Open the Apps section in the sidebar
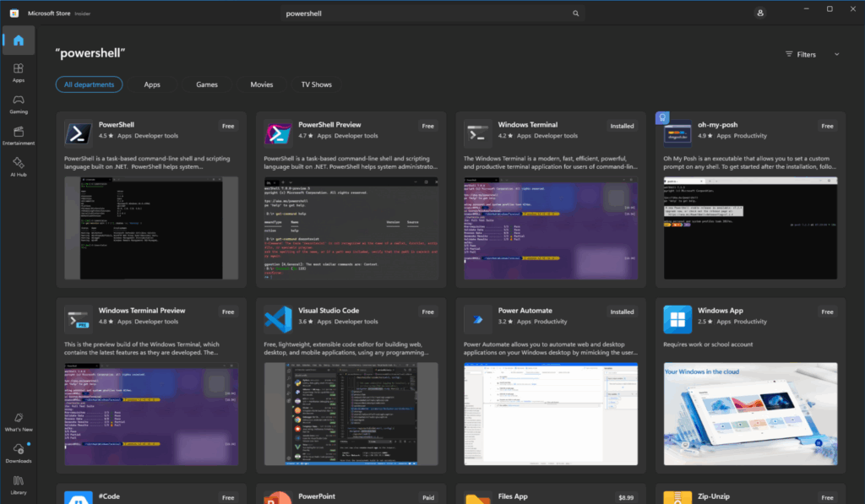 (x=19, y=73)
